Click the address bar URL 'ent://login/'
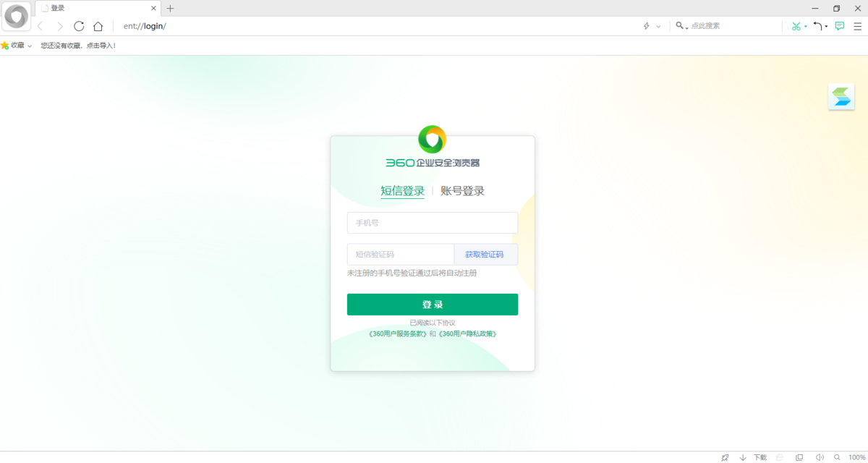Image resolution: width=868 pixels, height=463 pixels. pyautogui.click(x=145, y=26)
